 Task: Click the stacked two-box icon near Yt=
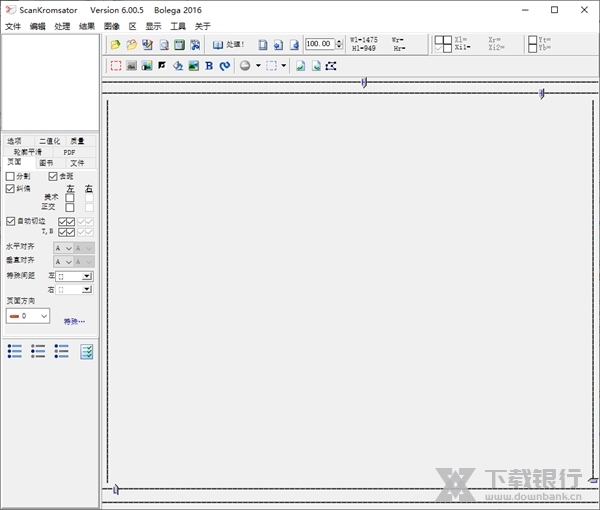pos(532,44)
